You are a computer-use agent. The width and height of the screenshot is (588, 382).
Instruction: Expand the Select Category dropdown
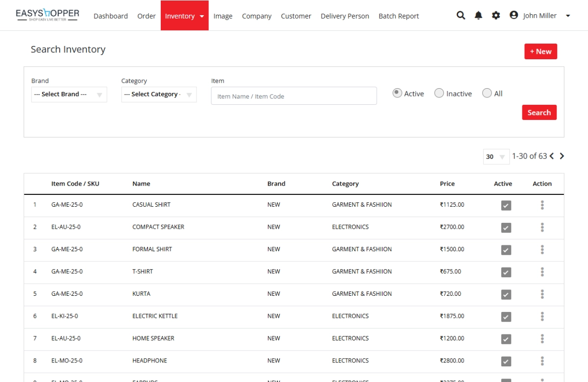click(x=159, y=95)
